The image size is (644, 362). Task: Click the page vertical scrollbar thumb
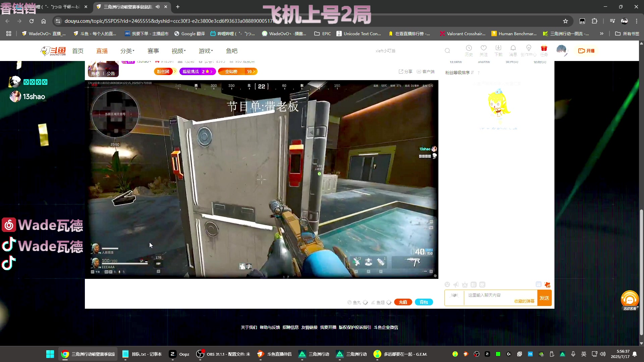641,272
